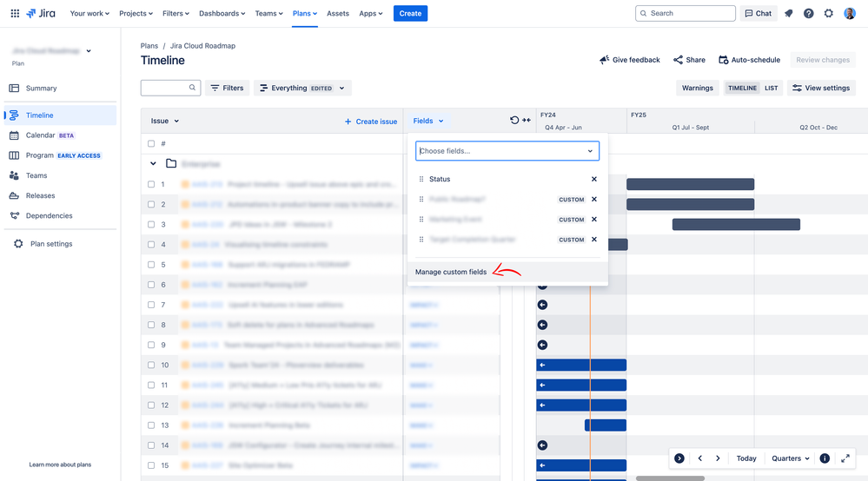Image resolution: width=868 pixels, height=481 pixels.
Task: Collapse the Enterprise group chevron
Action: pyautogui.click(x=153, y=163)
